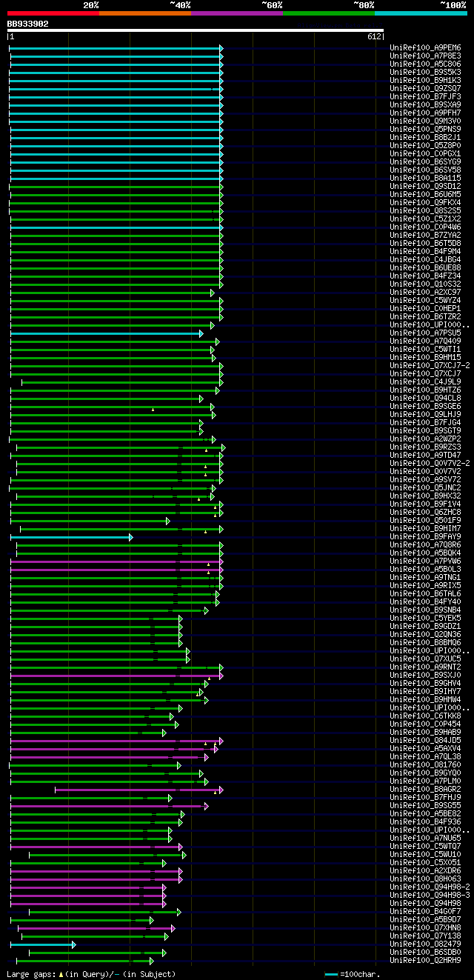The image size is (474, 980).
Task: Select the UniRef100_B4F936 label
Action: (x=425, y=821)
